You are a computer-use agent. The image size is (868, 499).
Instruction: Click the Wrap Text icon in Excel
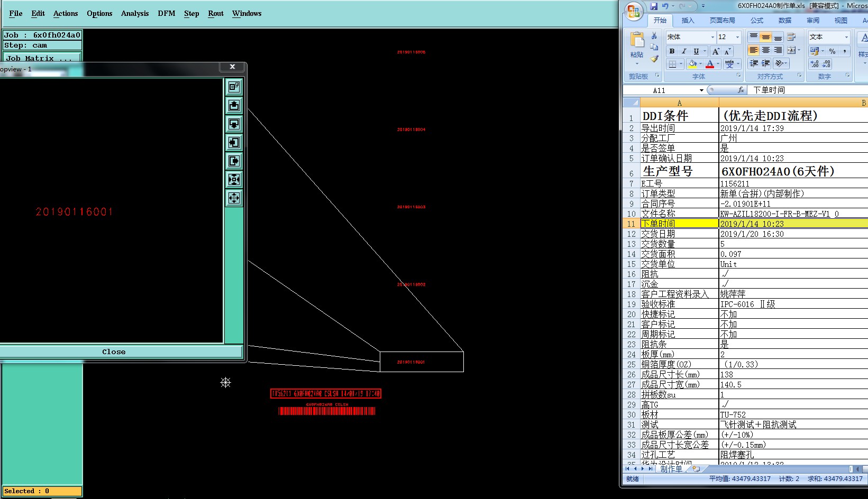(x=791, y=37)
